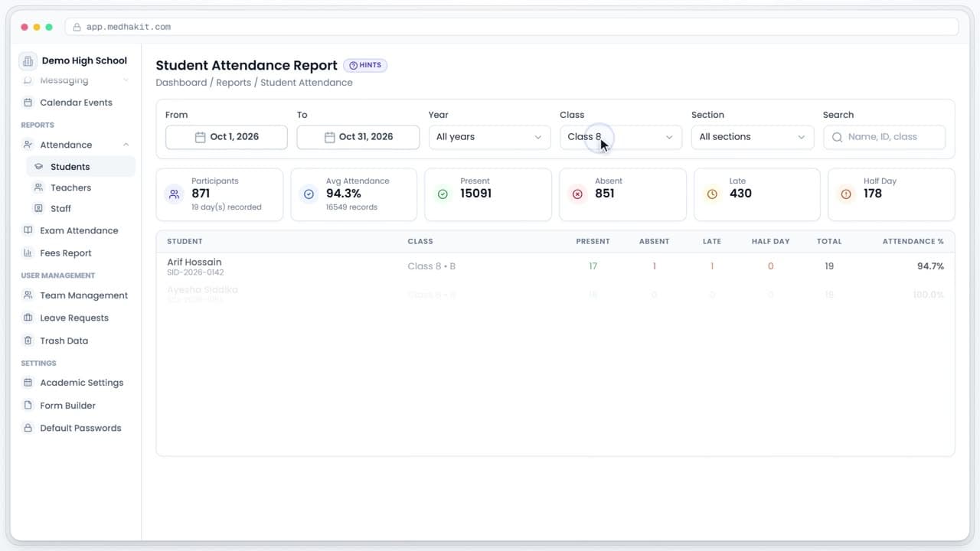This screenshot has width=980, height=551.
Task: Collapse the Attendance submenu chevron
Action: [x=126, y=145]
